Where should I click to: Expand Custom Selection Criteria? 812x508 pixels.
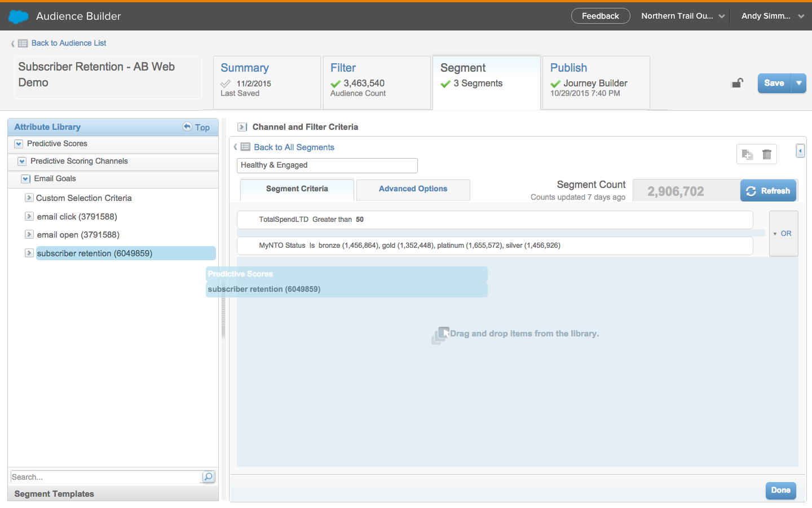[29, 198]
